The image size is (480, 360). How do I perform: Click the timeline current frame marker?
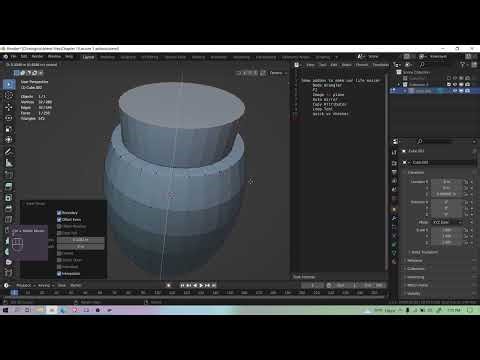(x=14, y=293)
